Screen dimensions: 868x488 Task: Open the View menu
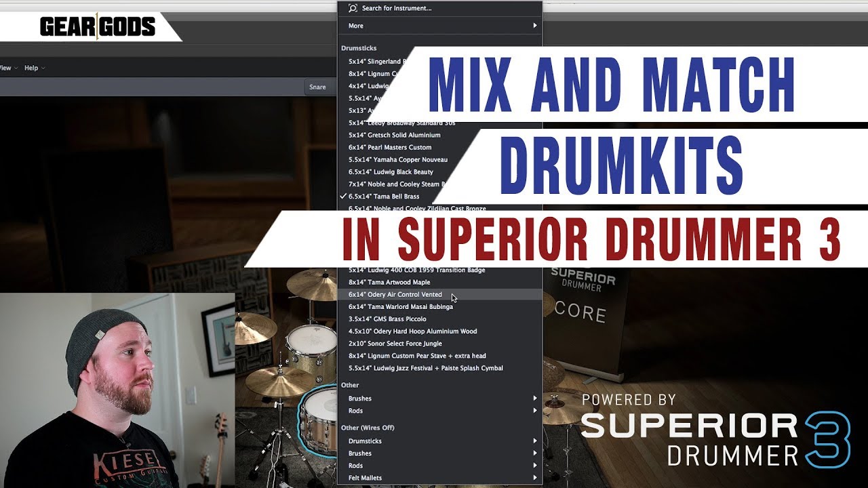[8, 68]
